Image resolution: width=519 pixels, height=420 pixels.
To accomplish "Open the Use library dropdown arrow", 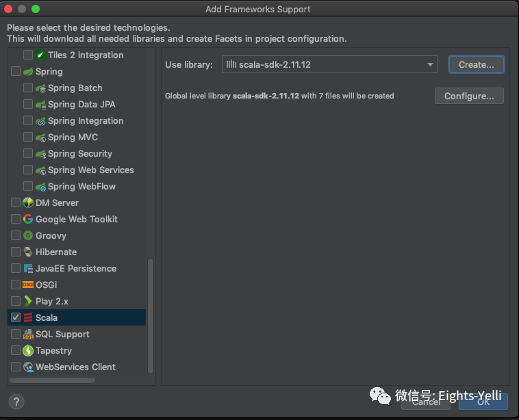I will pyautogui.click(x=430, y=64).
